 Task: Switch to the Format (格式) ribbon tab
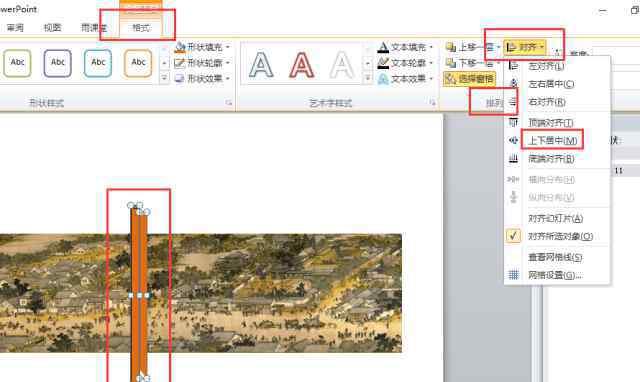pyautogui.click(x=141, y=28)
